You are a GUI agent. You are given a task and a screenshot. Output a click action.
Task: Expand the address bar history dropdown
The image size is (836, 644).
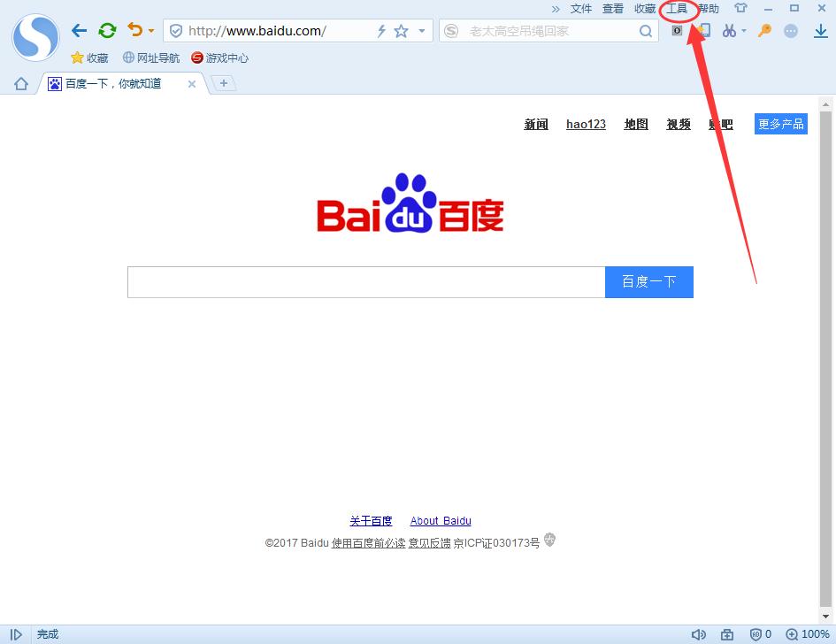422,31
